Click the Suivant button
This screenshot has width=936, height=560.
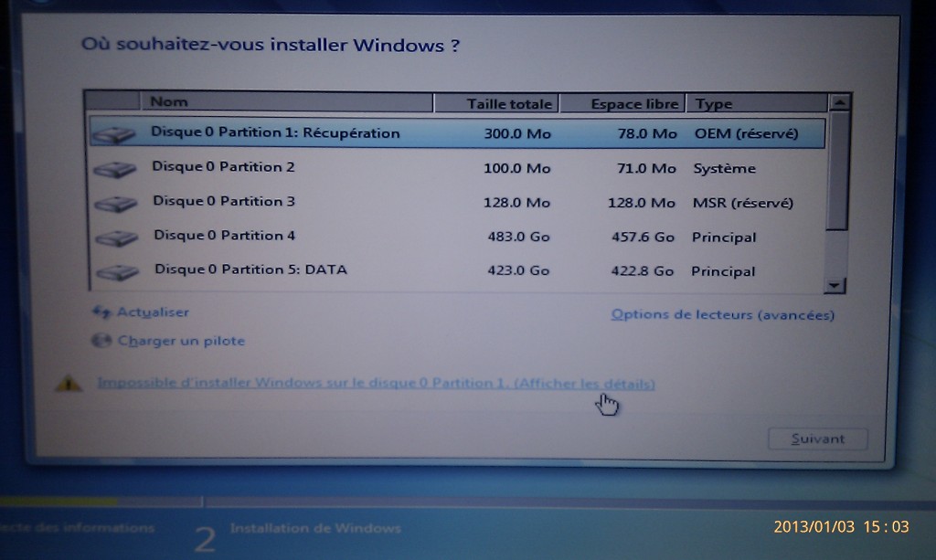point(817,438)
